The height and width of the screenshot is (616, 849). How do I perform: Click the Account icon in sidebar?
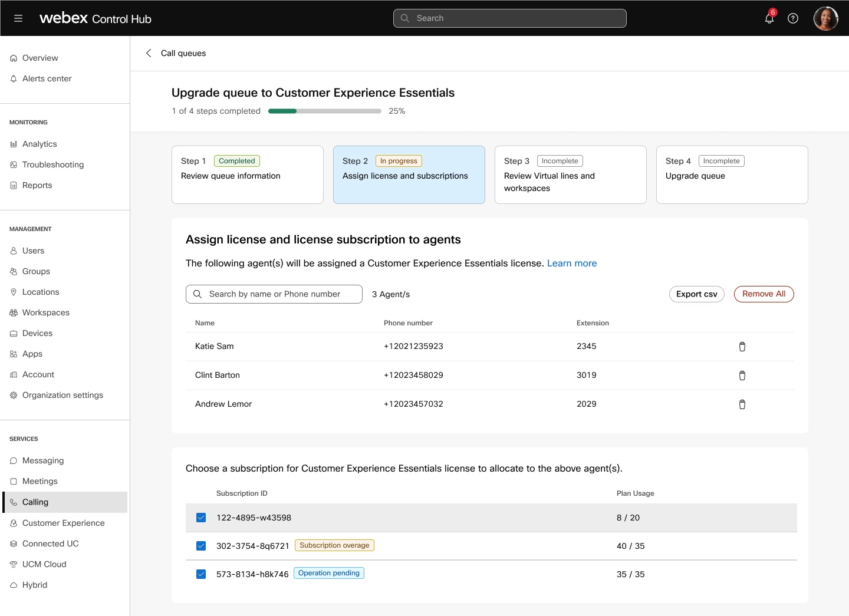point(14,375)
